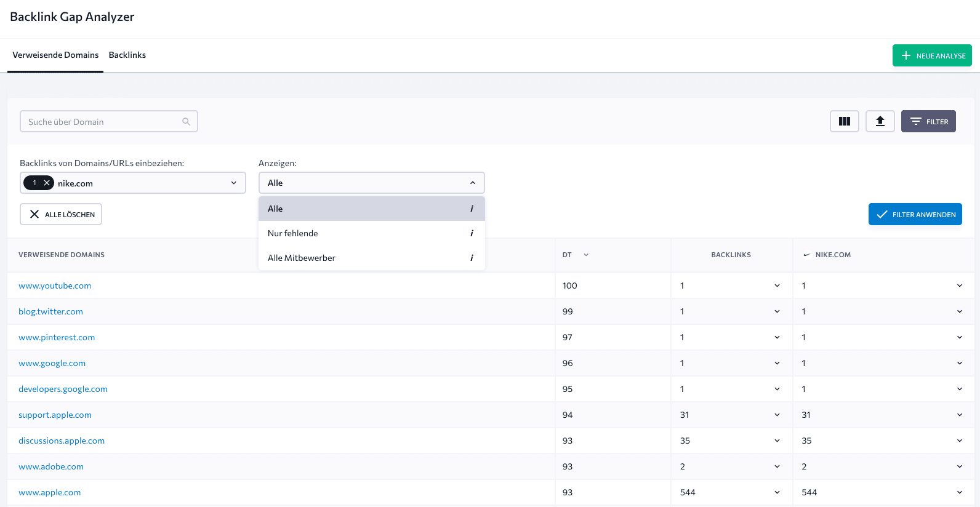
Task: Expand nike.com cell for blog.twitter.com
Action: point(960,311)
